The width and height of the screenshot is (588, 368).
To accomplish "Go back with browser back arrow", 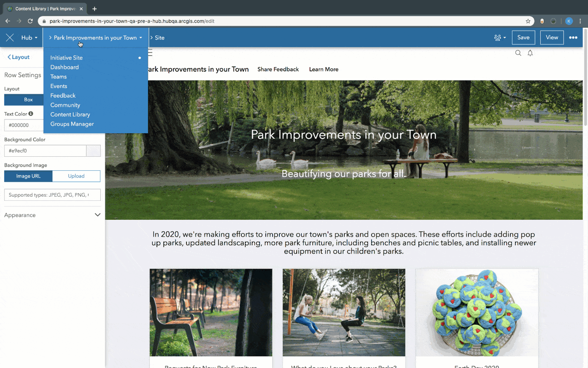I will click(8, 21).
